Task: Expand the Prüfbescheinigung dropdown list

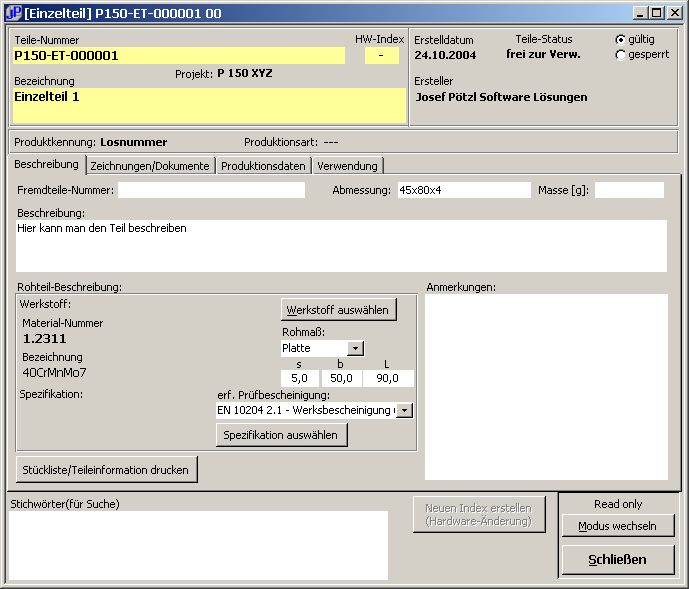Action: tap(404, 410)
